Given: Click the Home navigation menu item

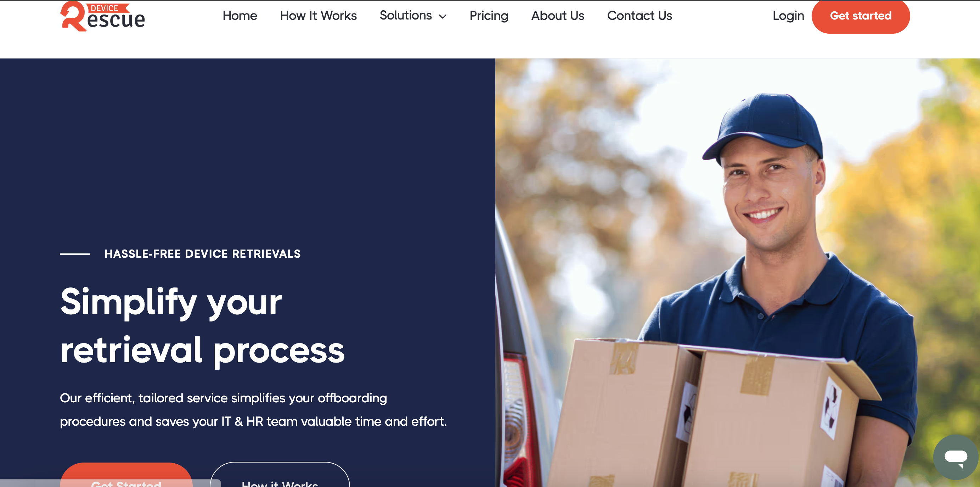Looking at the screenshot, I should 240,16.
